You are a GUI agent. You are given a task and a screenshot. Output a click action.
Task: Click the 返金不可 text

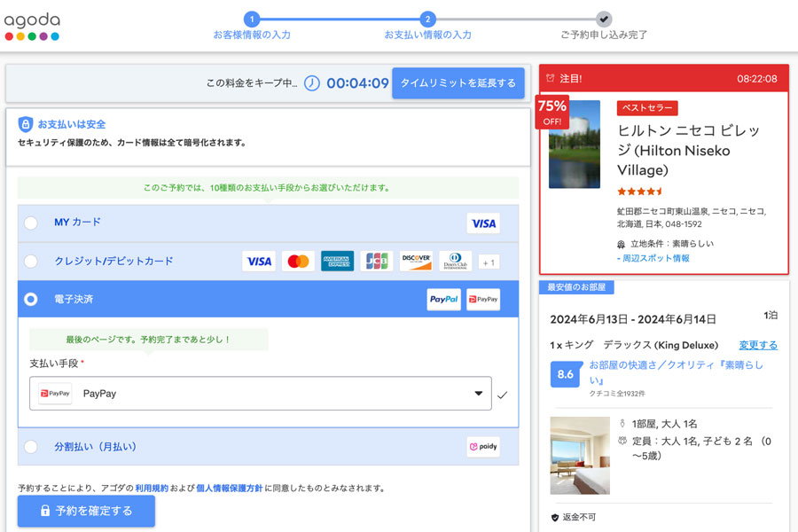[579, 518]
